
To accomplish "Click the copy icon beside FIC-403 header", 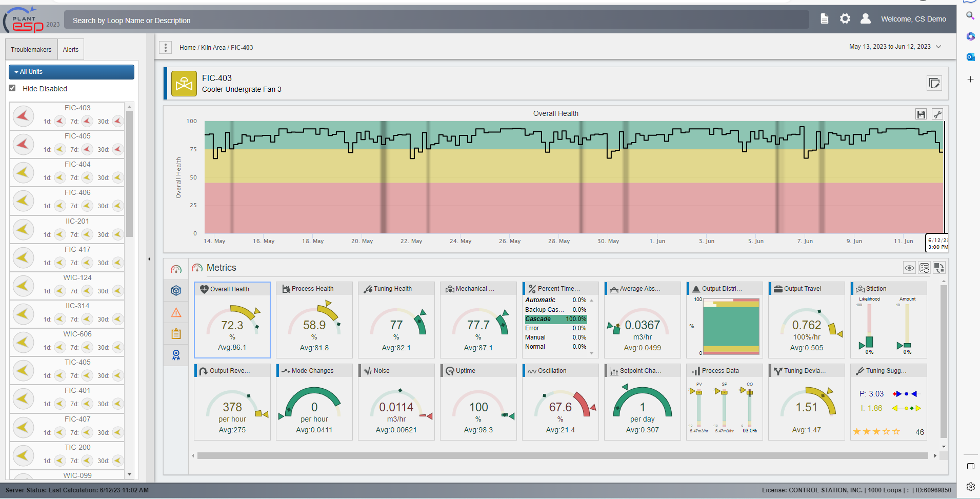I will coord(934,83).
